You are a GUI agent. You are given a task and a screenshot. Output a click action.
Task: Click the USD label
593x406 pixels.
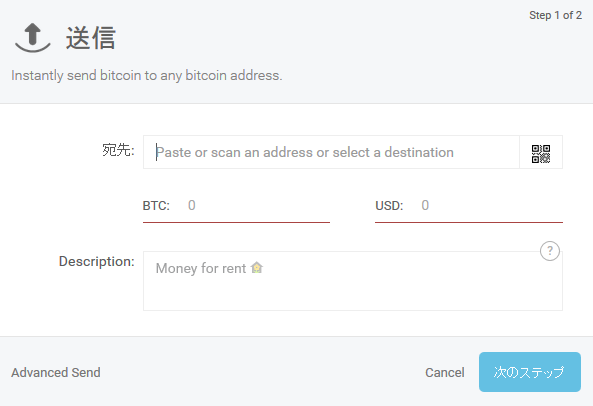(x=389, y=206)
